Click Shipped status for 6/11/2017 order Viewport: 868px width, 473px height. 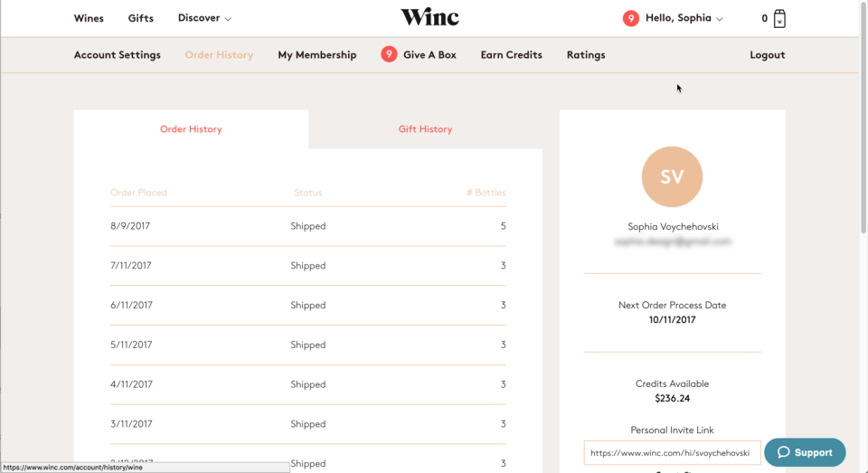(x=307, y=305)
